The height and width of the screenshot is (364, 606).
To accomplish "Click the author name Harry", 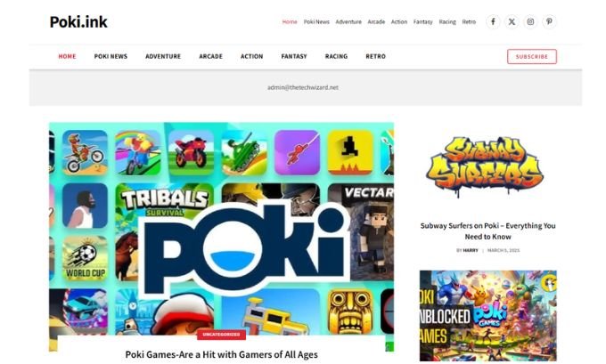I will (471, 250).
